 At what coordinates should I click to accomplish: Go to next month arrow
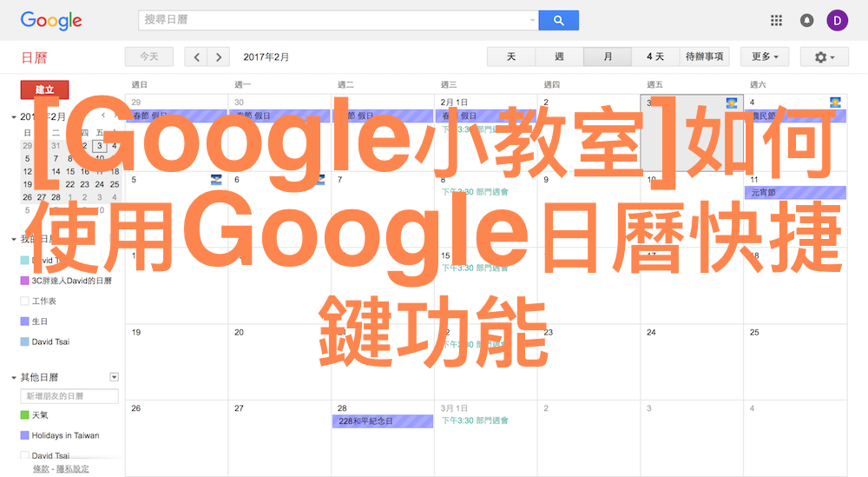click(x=219, y=56)
